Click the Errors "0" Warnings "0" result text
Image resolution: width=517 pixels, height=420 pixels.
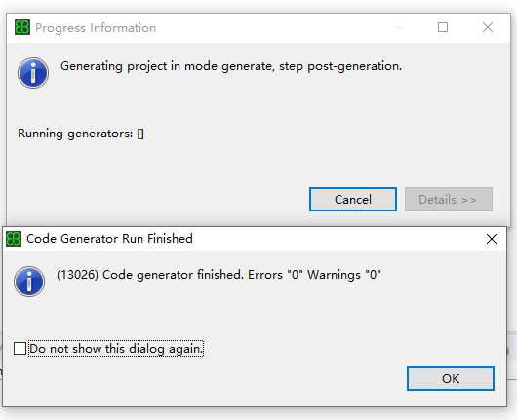[314, 275]
